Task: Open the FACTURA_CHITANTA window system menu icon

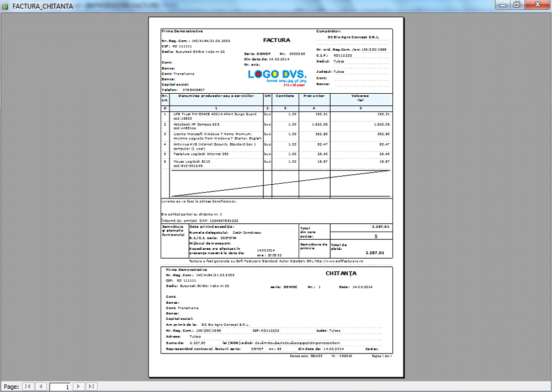Action: [x=5, y=6]
